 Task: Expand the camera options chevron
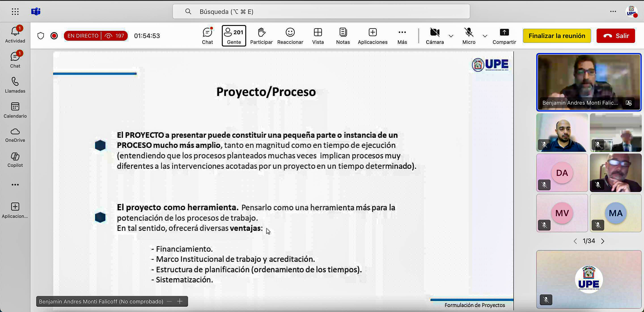pos(451,36)
